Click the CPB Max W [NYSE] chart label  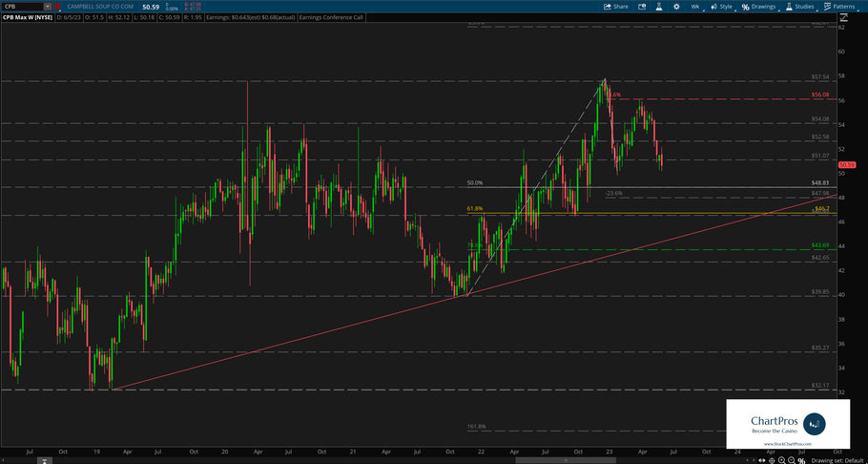point(29,18)
